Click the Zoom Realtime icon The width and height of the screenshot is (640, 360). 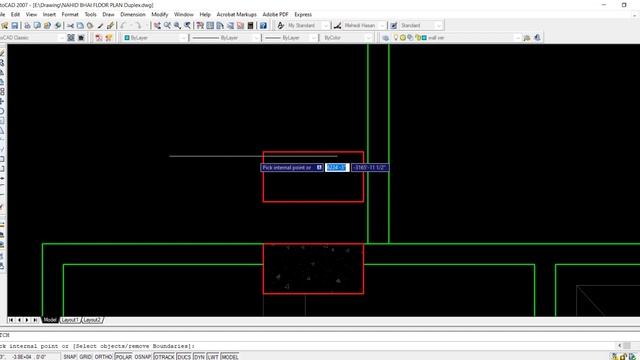pos(167,25)
